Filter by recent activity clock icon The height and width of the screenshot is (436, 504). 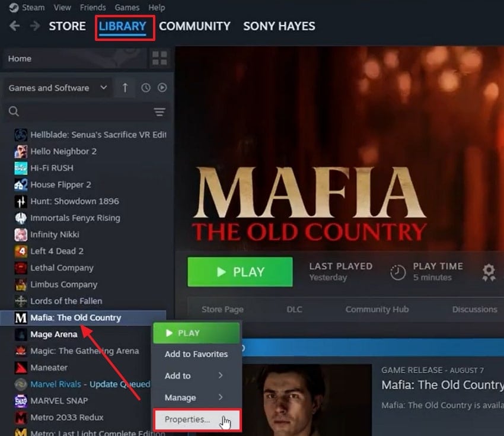(x=146, y=88)
